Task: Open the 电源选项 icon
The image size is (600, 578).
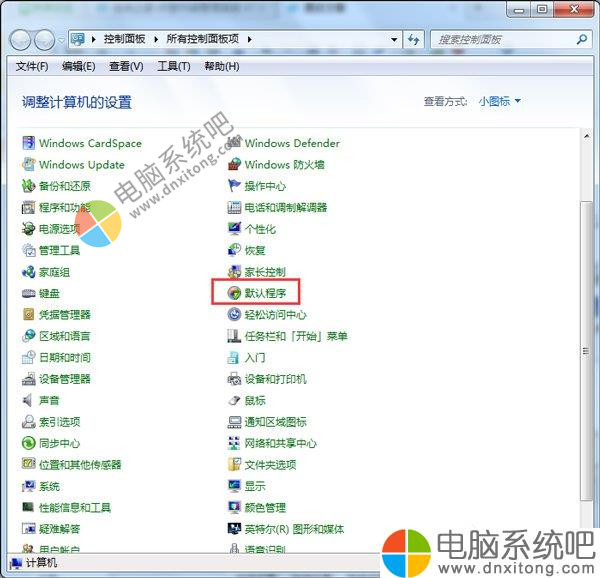Action: coord(30,229)
